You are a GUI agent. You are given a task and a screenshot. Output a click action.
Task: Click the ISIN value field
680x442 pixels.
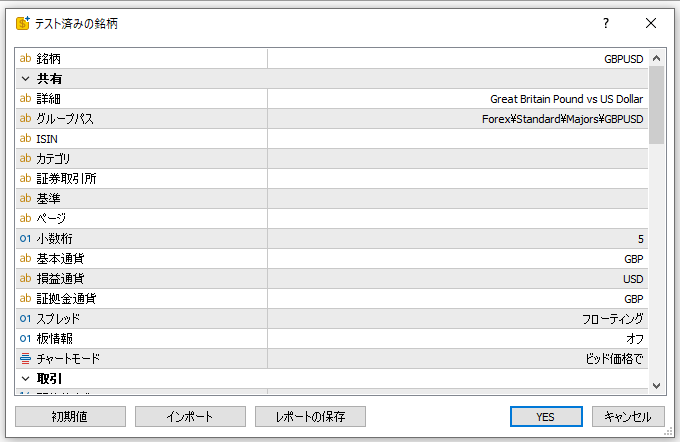pos(457,139)
